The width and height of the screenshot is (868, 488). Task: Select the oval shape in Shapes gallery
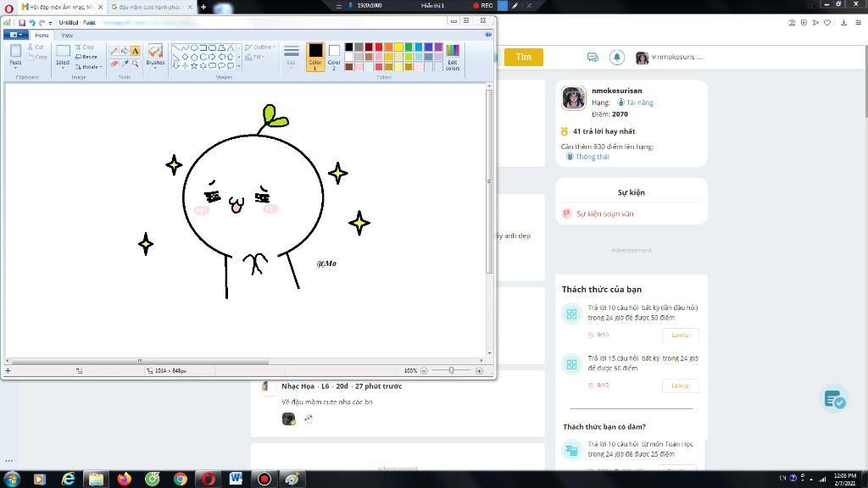pos(194,48)
